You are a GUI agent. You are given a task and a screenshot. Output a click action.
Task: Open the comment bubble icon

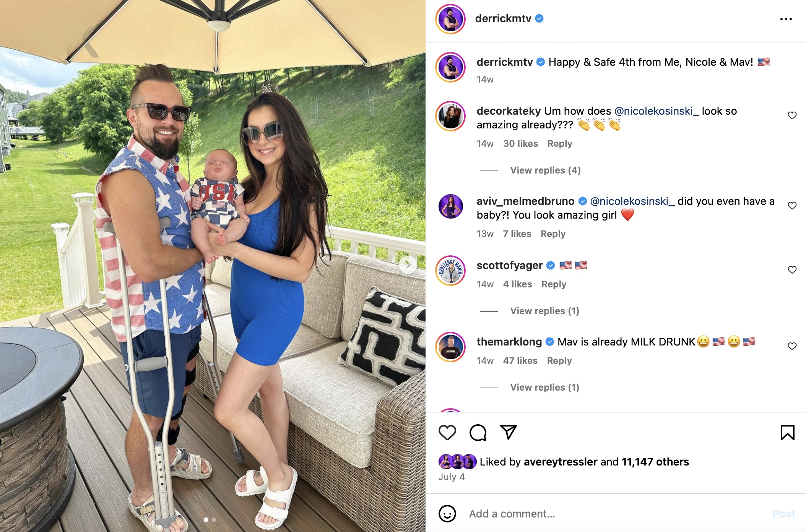point(478,433)
